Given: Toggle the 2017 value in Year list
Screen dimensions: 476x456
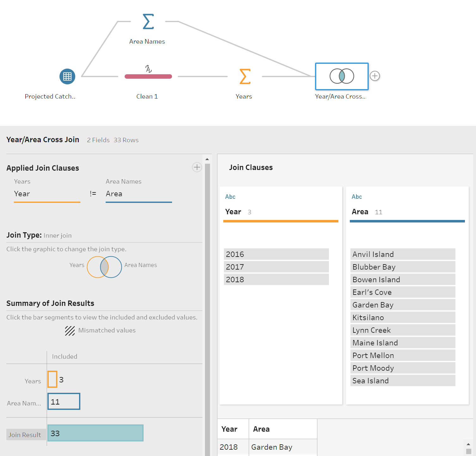Looking at the screenshot, I should tap(276, 267).
